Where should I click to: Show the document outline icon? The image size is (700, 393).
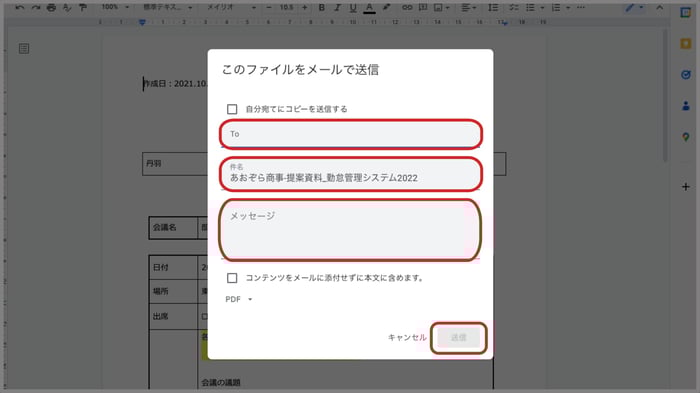tap(24, 49)
